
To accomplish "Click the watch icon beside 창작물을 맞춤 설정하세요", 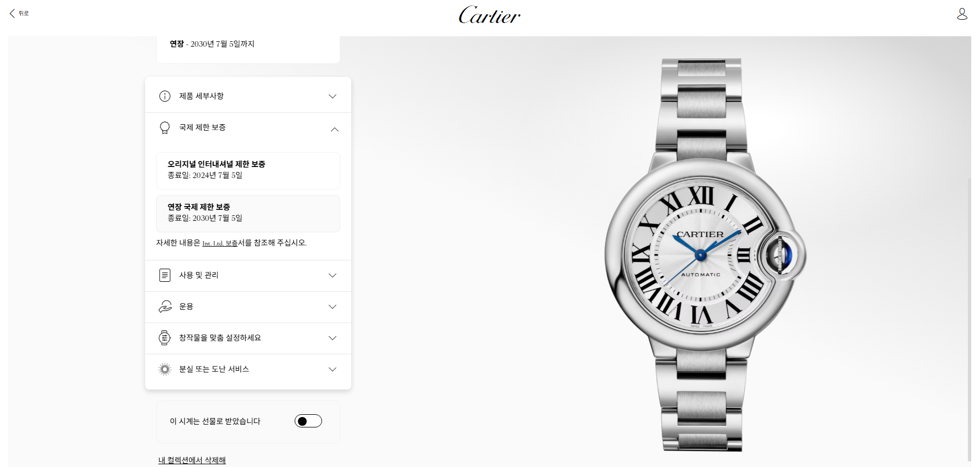I will coord(165,338).
